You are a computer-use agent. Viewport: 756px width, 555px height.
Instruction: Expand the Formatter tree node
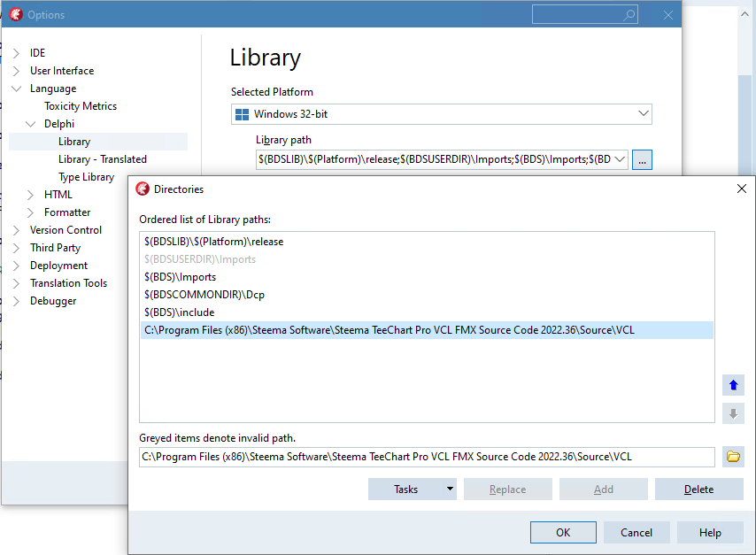[30, 212]
